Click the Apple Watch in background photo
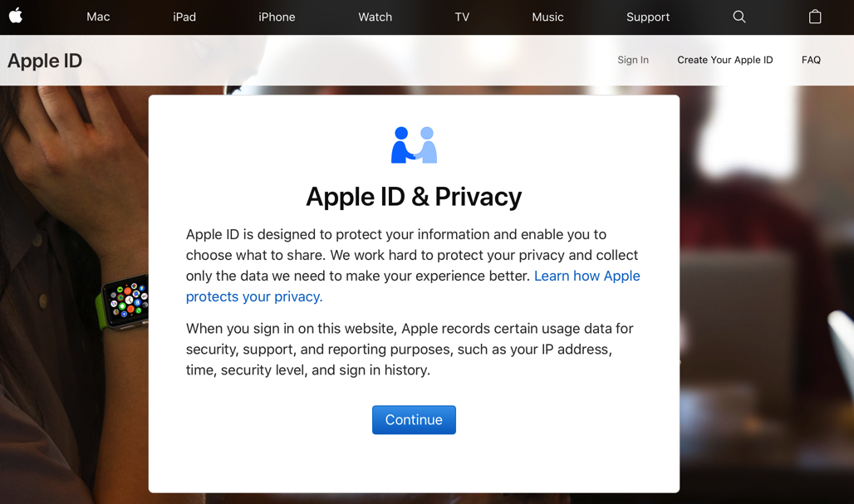The width and height of the screenshot is (854, 504). (x=126, y=301)
